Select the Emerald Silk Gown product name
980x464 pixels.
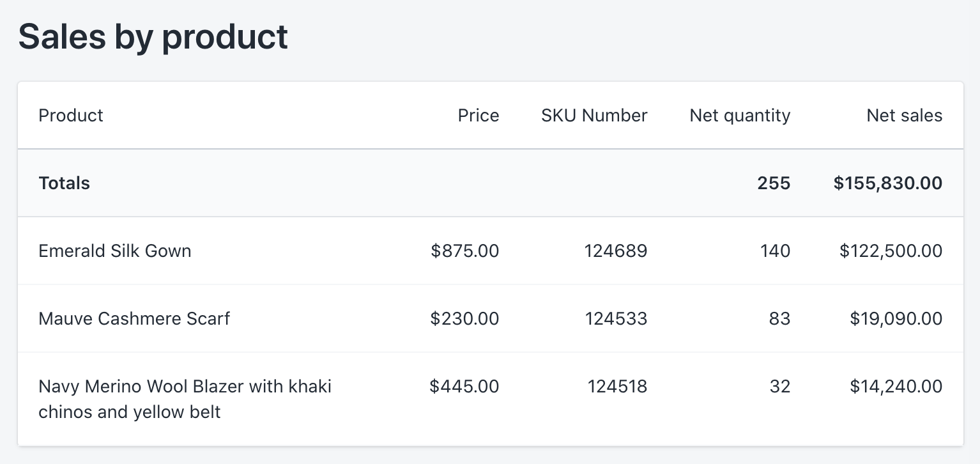coord(115,251)
